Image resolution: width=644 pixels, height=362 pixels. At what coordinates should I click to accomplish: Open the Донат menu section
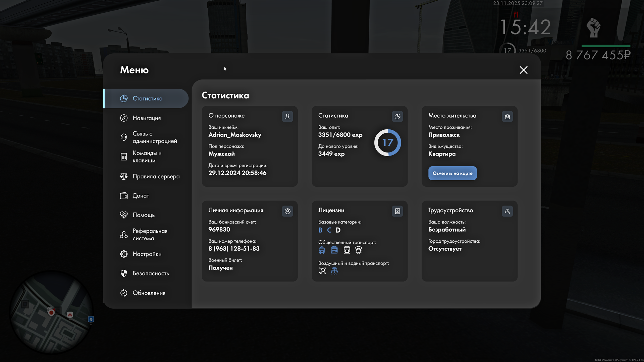(141, 196)
